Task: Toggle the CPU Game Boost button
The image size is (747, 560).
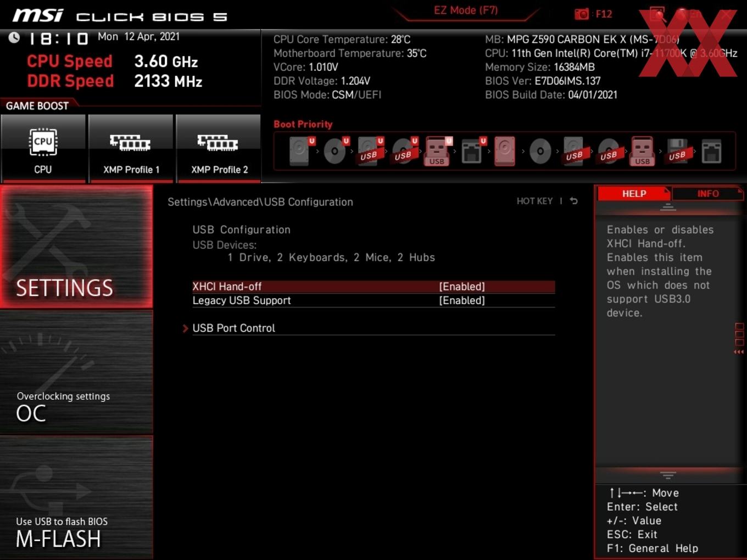Action: 43,148
